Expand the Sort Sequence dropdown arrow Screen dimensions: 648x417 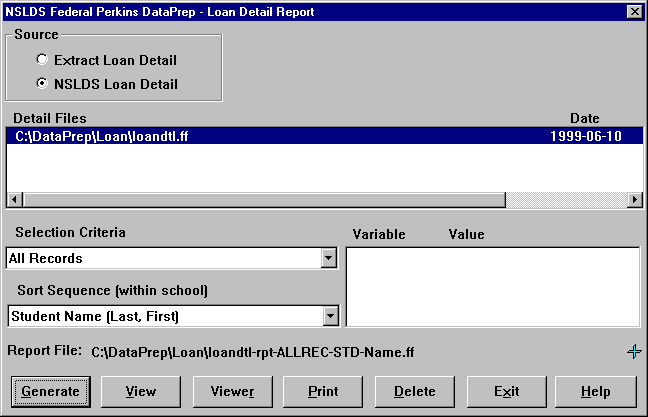(x=331, y=316)
